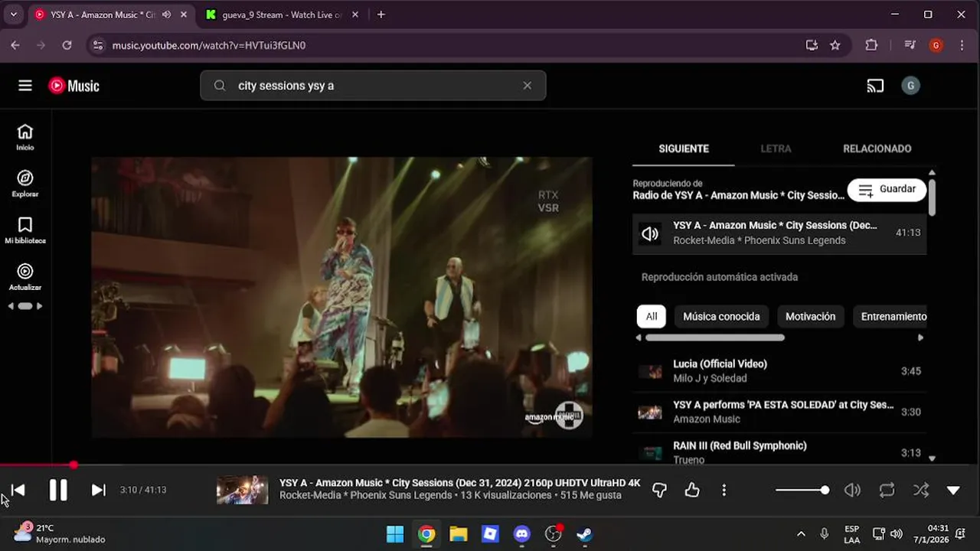Screen dimensions: 980x551
Task: Select the Música conocida filter chip
Action: [x=721, y=316]
